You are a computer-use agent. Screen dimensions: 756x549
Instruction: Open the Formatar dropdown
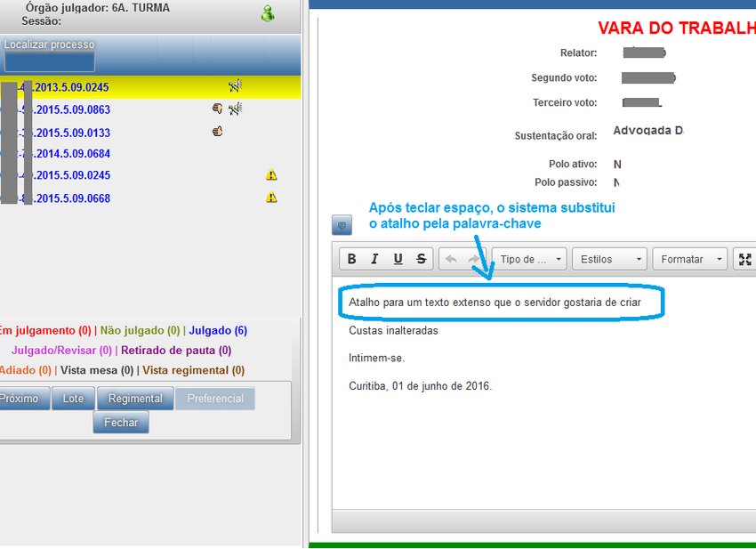690,259
